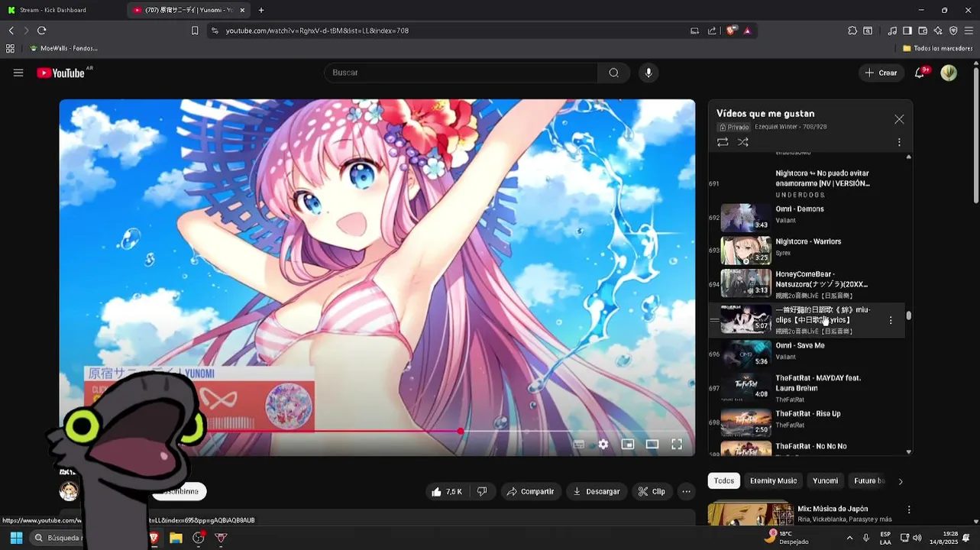Open more options for the hovered playlist video
Viewport: 980px width, 550px height.
[x=891, y=320]
